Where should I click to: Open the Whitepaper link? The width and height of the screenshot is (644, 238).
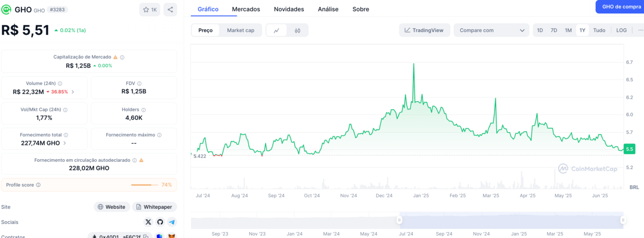coord(154,207)
